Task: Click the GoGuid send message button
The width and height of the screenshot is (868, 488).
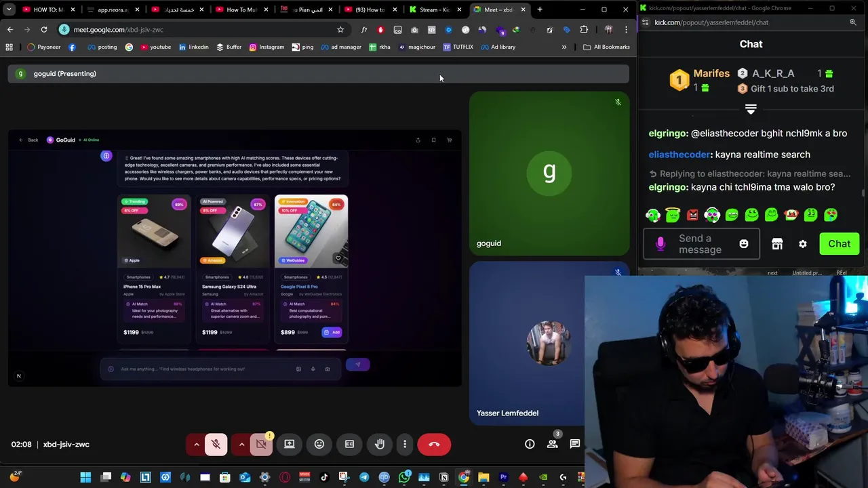Action: (x=357, y=365)
